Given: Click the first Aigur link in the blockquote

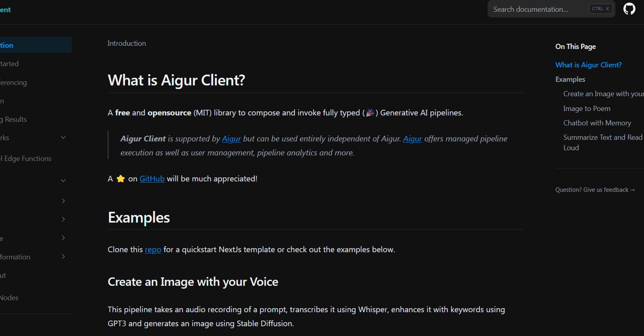Looking at the screenshot, I should click(x=231, y=139).
